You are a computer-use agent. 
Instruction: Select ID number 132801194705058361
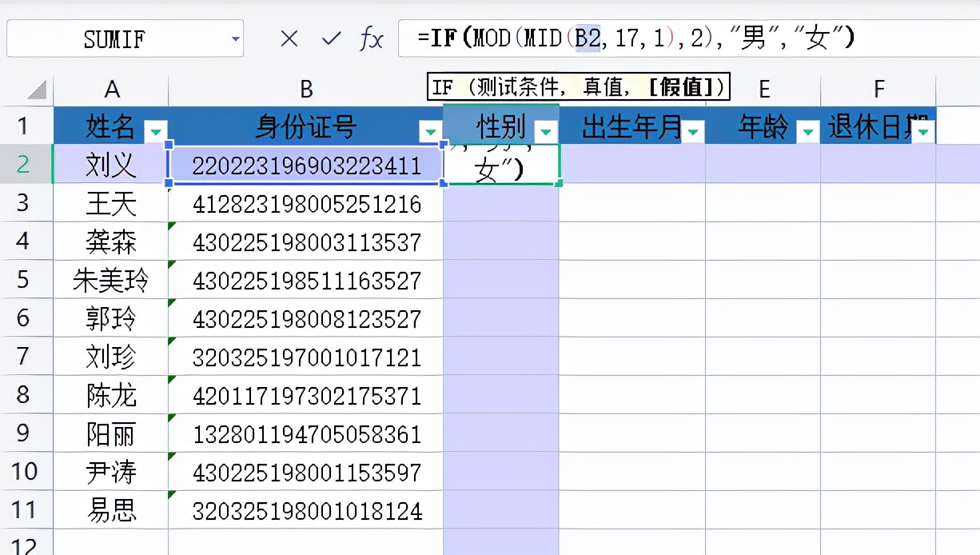coord(306,433)
